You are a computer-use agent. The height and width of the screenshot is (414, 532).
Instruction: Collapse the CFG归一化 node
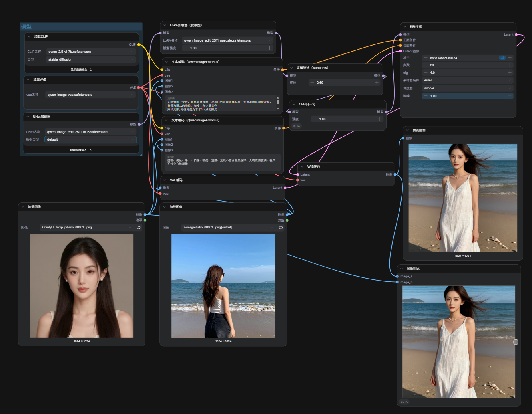[294, 104]
